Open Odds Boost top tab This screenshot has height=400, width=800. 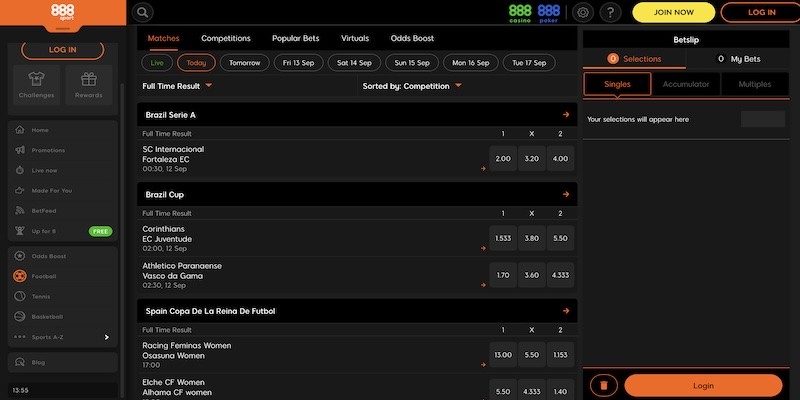(x=412, y=38)
